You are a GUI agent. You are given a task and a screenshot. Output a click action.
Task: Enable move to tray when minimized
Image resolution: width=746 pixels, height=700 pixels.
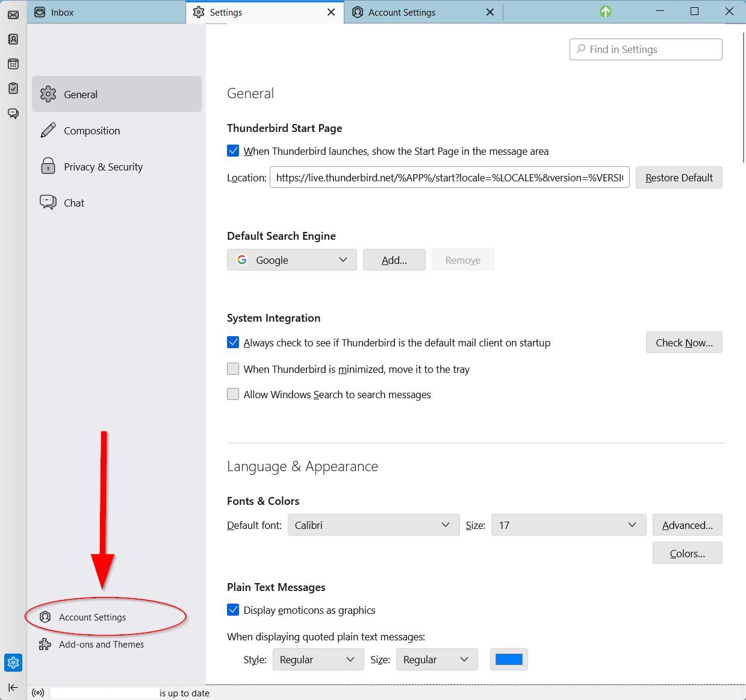point(233,369)
